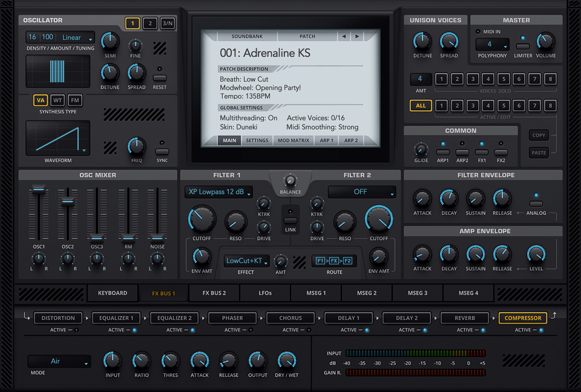581x392 pixels.
Task: Switch to the LFOs tab
Action: click(x=265, y=293)
